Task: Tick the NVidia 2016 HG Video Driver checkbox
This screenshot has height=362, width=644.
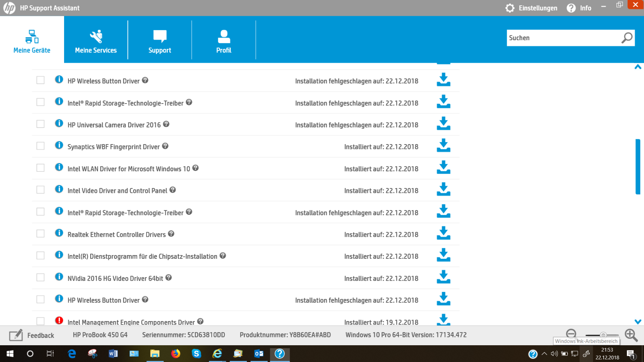Action: (x=41, y=277)
